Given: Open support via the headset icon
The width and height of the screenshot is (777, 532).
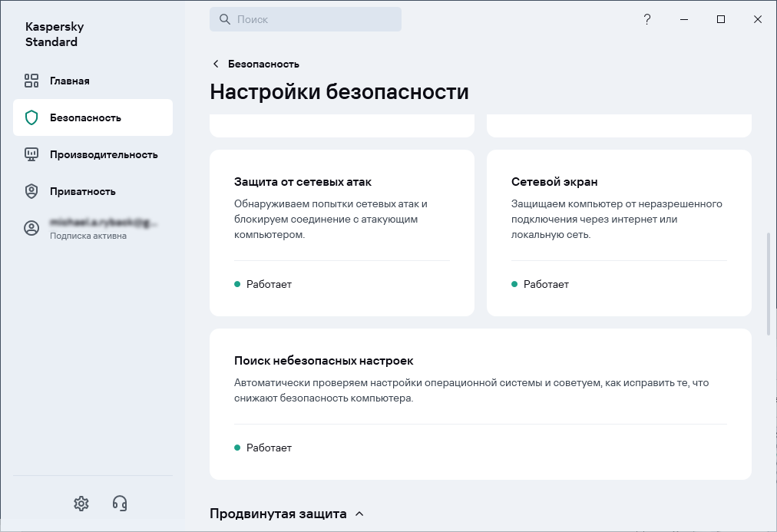Looking at the screenshot, I should [x=120, y=504].
